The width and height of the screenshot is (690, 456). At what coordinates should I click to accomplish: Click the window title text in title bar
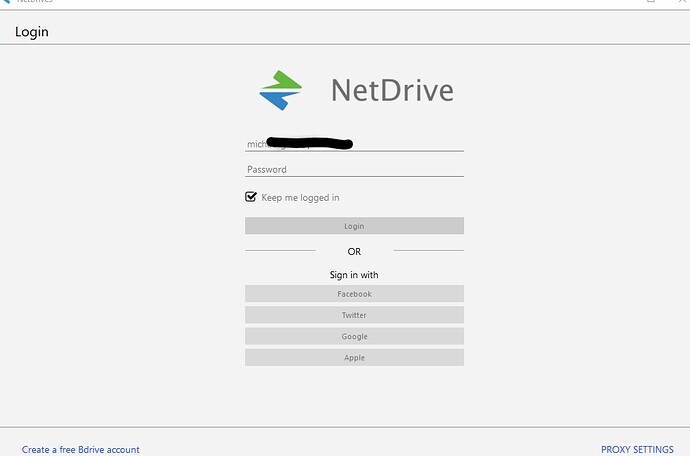35,1
